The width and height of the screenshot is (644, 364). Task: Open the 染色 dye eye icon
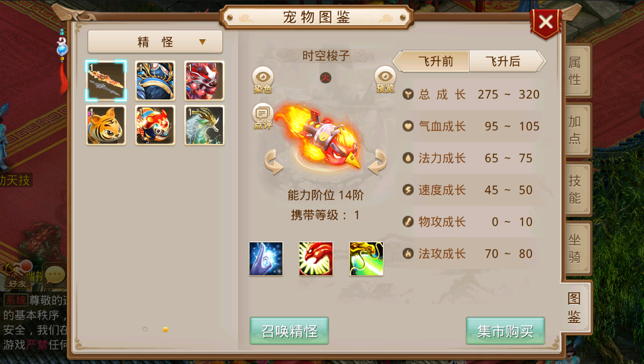tap(263, 79)
